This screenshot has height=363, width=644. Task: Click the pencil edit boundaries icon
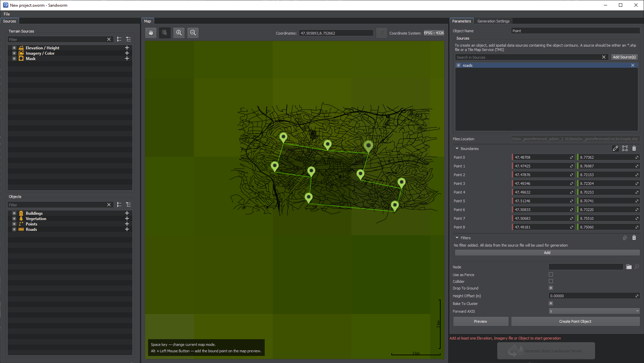click(615, 148)
